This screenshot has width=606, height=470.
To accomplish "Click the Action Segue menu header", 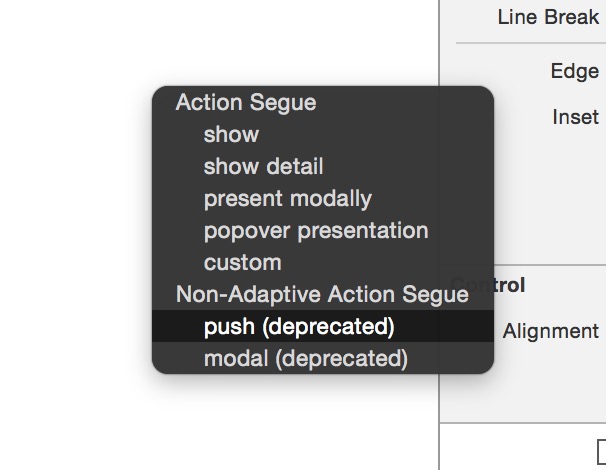I will pos(245,102).
